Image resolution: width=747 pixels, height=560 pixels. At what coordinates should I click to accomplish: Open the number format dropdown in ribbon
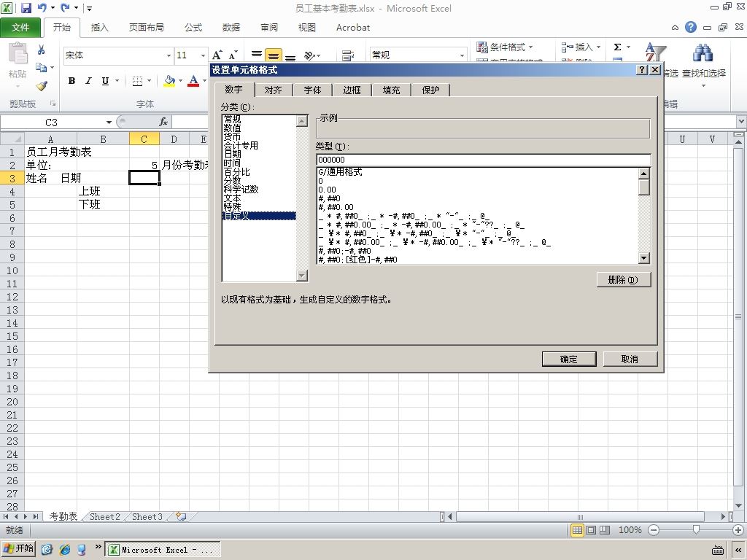coord(462,55)
